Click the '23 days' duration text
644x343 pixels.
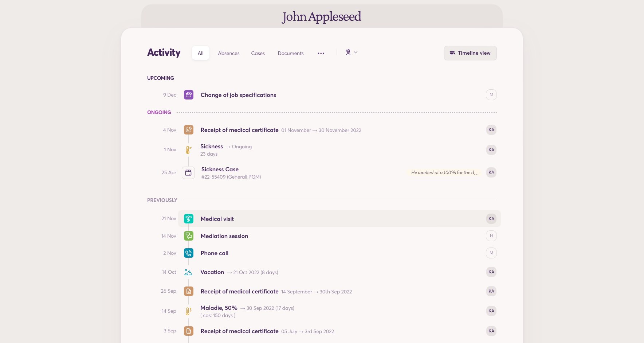[209, 154]
